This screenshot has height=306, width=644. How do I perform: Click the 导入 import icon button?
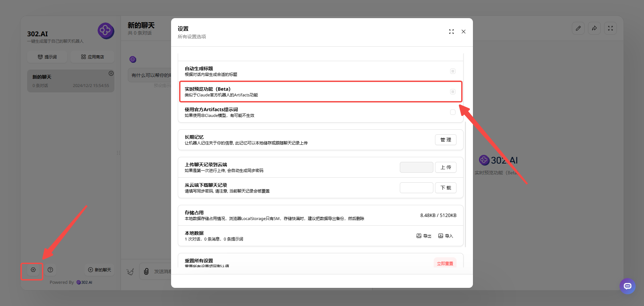coord(446,236)
